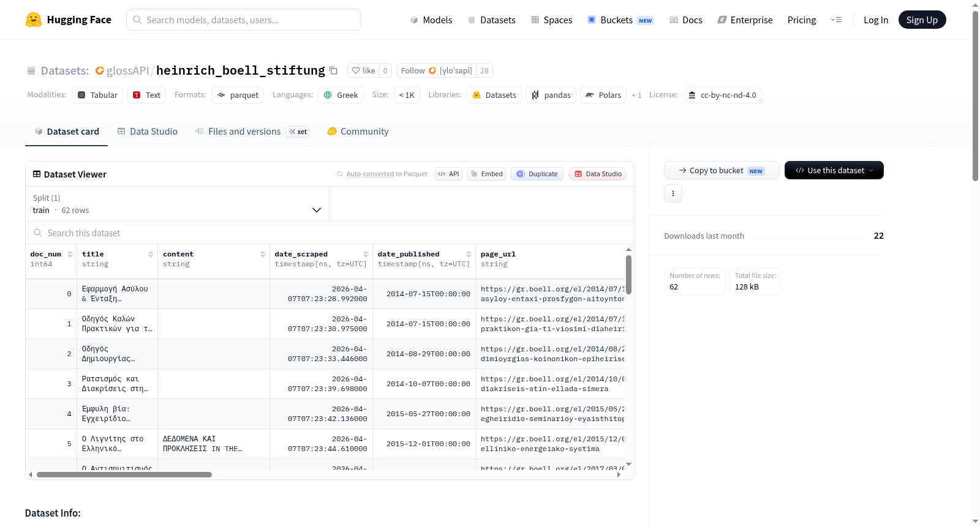This screenshot has height=527, width=980.
Task: Select the Text modality tag
Action: tap(146, 95)
